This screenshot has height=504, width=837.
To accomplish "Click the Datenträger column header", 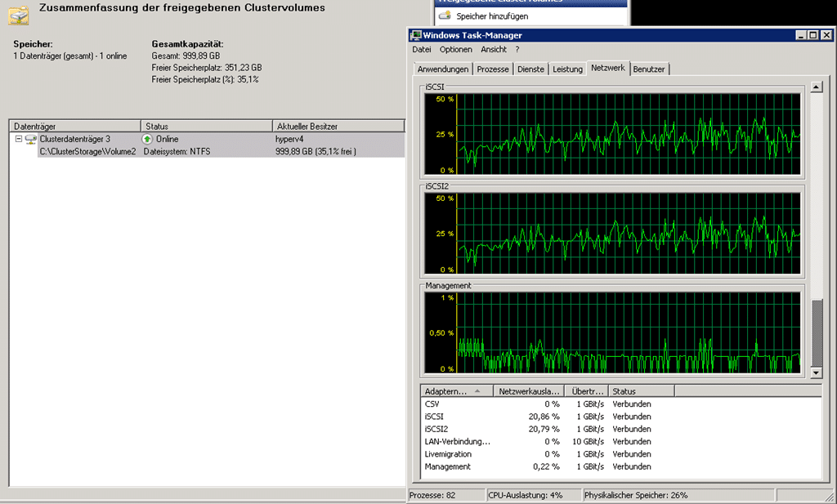I will 75,127.
